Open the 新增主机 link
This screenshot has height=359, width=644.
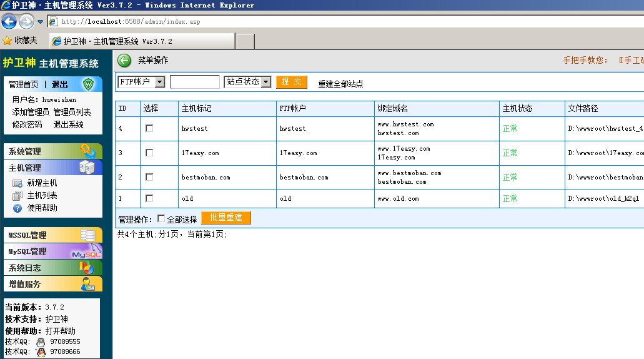click(x=42, y=183)
